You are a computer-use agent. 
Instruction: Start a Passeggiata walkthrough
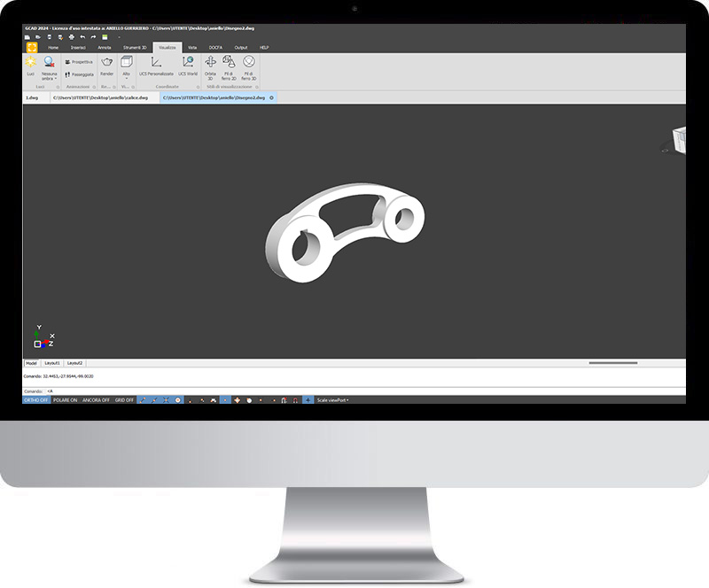[x=79, y=73]
